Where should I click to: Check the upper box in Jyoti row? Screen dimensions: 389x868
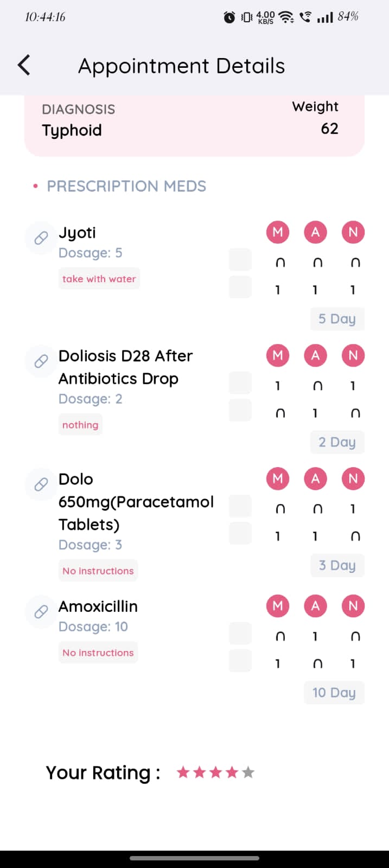(x=240, y=260)
